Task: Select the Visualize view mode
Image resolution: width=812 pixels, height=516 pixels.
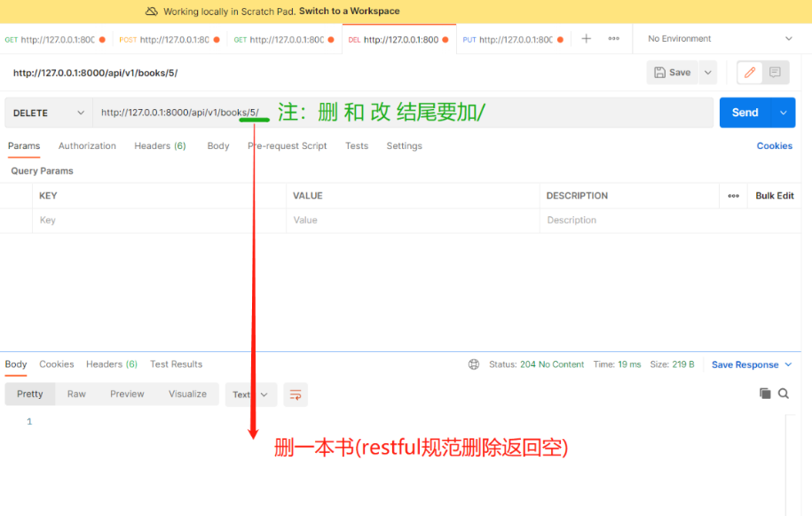Action: (x=187, y=395)
